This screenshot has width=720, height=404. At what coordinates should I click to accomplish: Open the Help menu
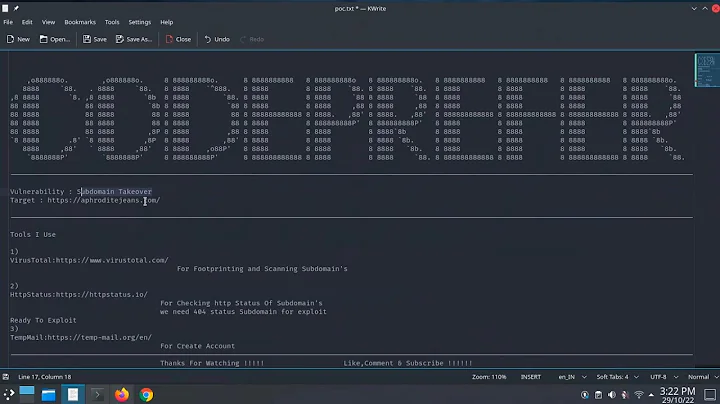(x=167, y=22)
